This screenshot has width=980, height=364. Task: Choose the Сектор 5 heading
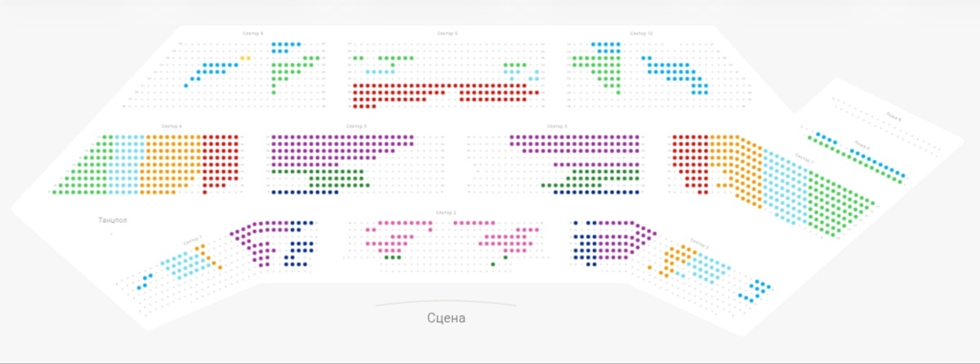(x=356, y=127)
